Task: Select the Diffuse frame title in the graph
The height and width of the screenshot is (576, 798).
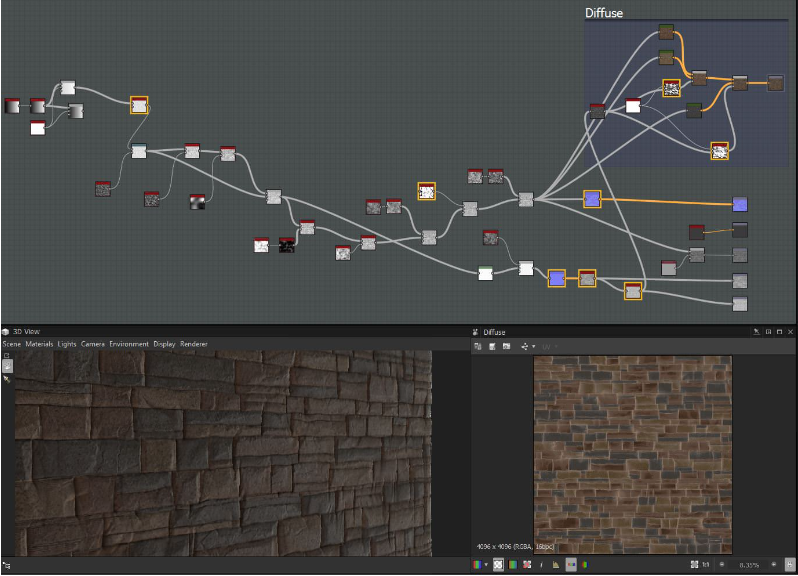Action: pos(604,13)
